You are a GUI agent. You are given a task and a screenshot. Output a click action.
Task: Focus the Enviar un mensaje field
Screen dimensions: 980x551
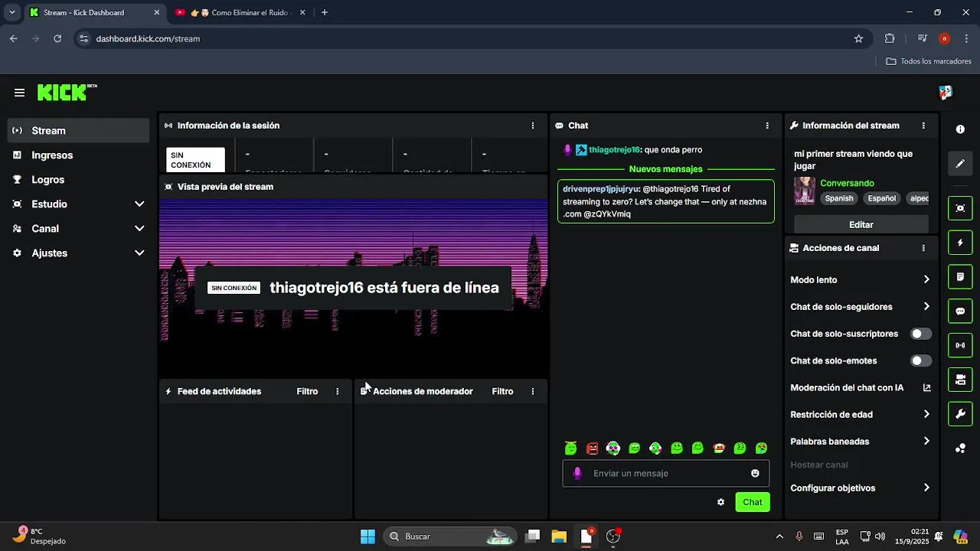pos(666,473)
